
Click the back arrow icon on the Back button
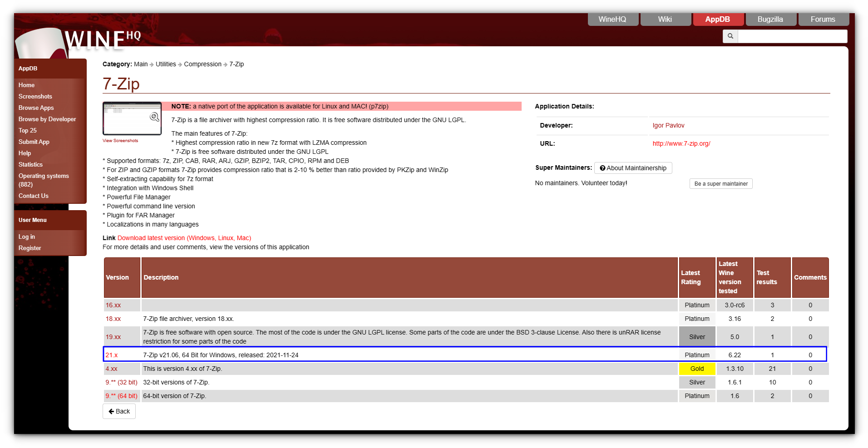coord(111,411)
